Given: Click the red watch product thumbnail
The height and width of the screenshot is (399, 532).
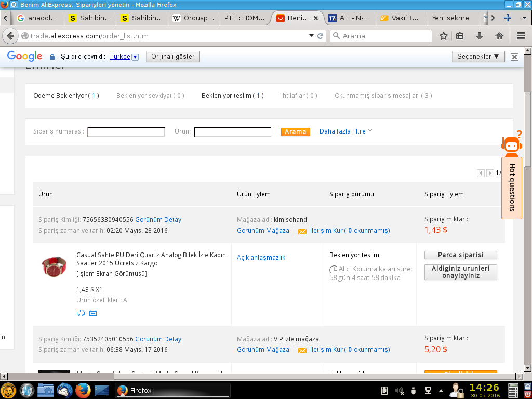Looking at the screenshot, I should [x=54, y=267].
